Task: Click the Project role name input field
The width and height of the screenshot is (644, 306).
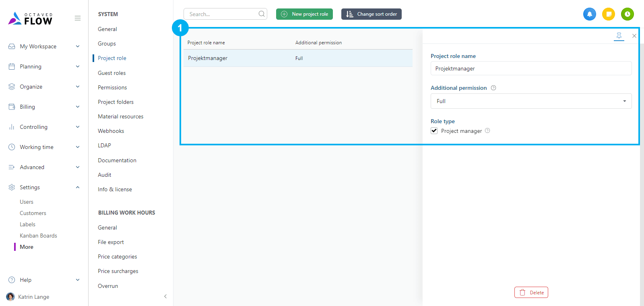Action: point(531,68)
